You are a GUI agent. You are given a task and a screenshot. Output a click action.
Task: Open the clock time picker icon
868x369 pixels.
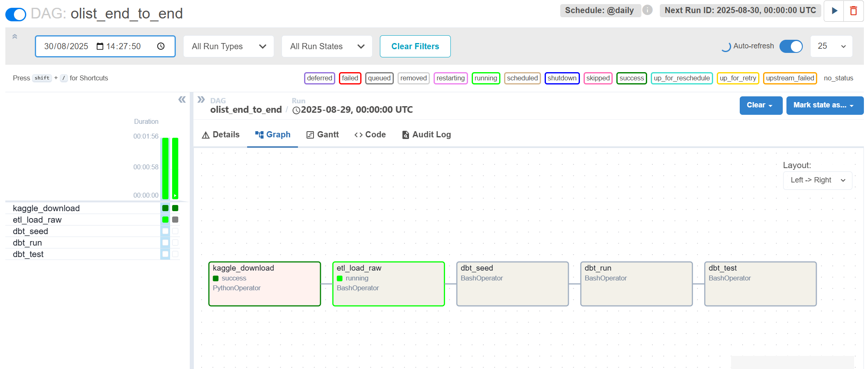tap(161, 46)
